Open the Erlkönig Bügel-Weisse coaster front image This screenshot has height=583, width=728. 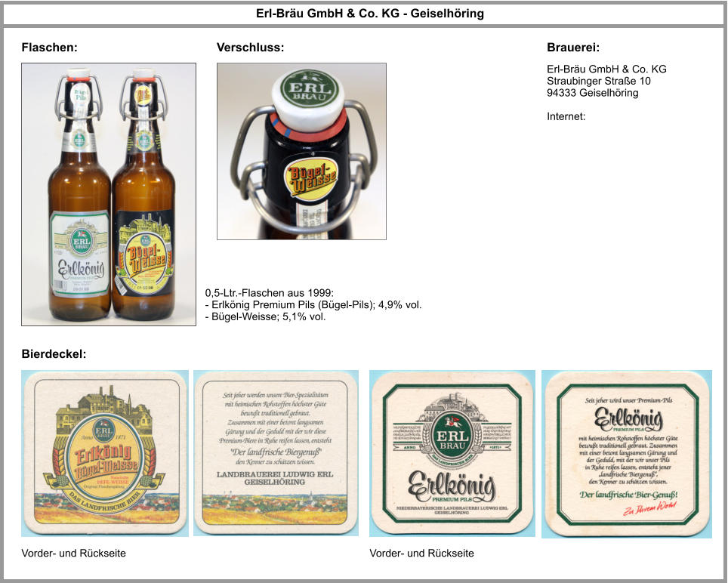point(105,453)
